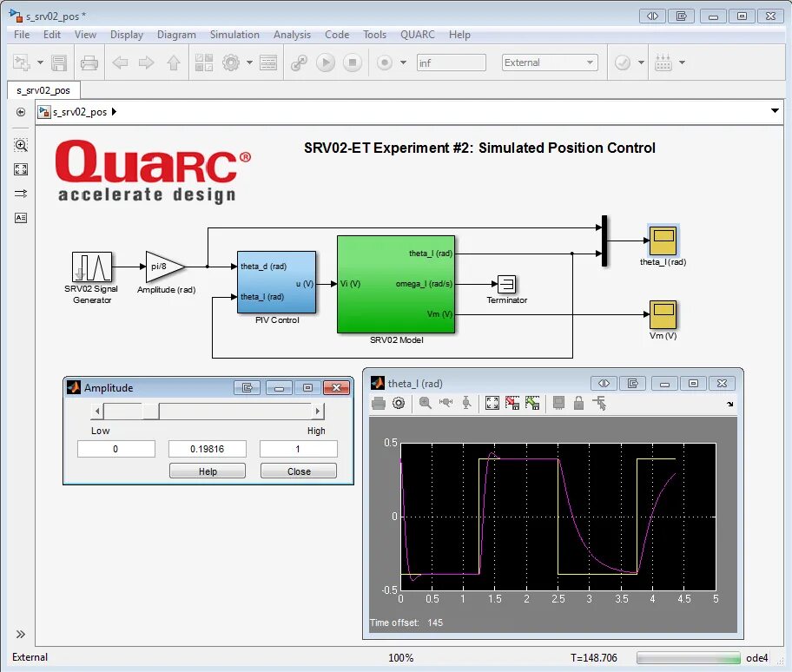Click the Build Model icon
The image size is (792, 672).
[x=663, y=63]
